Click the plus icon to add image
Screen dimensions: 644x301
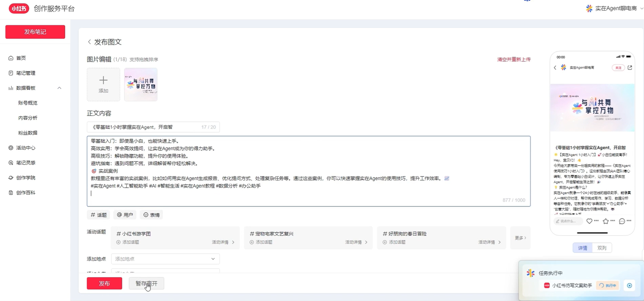(103, 80)
